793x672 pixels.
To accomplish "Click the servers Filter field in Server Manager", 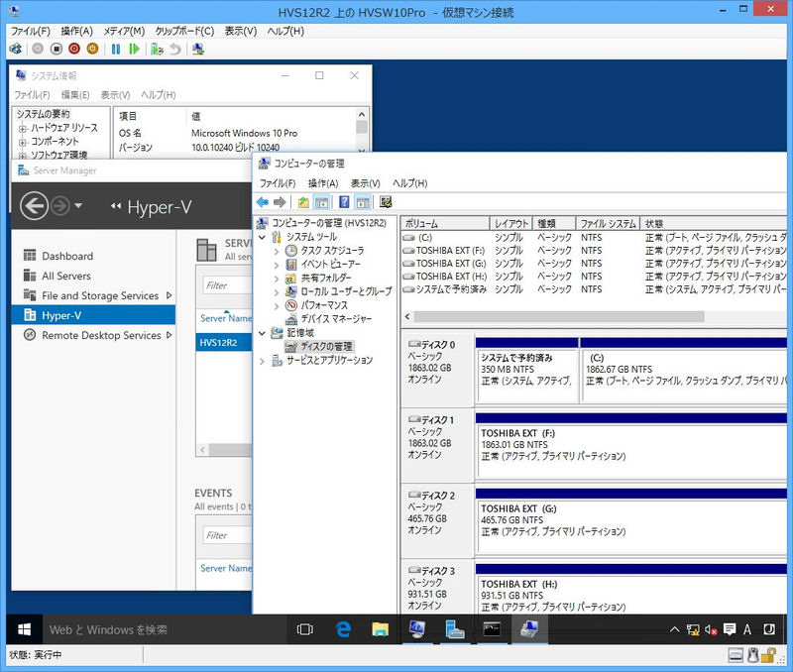I will click(x=227, y=285).
